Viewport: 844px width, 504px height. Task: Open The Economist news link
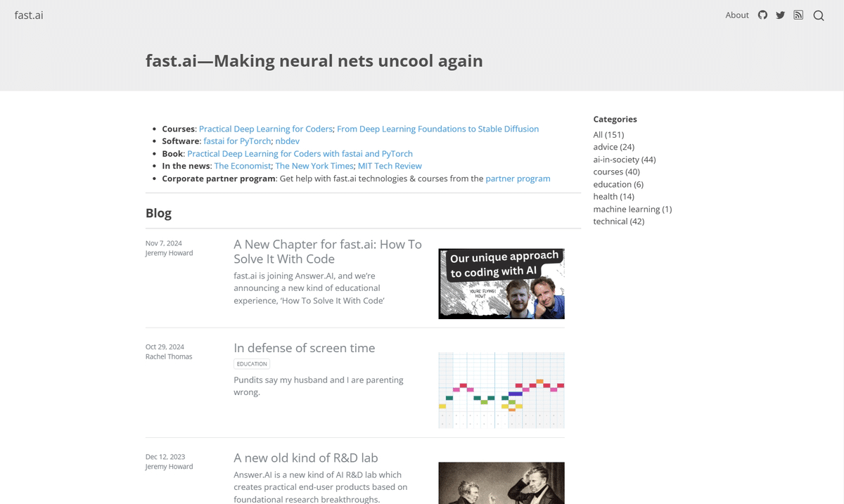click(243, 166)
